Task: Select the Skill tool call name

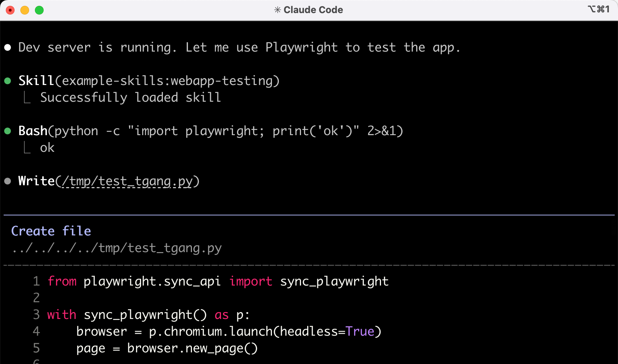Action: (36, 81)
